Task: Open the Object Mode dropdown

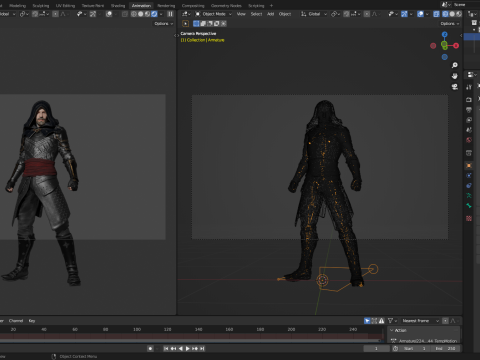Action: [213, 14]
